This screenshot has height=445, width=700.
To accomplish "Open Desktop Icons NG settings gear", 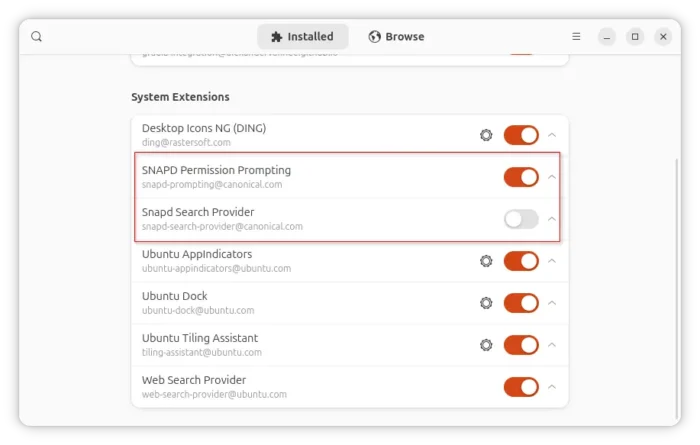I will [x=486, y=135].
